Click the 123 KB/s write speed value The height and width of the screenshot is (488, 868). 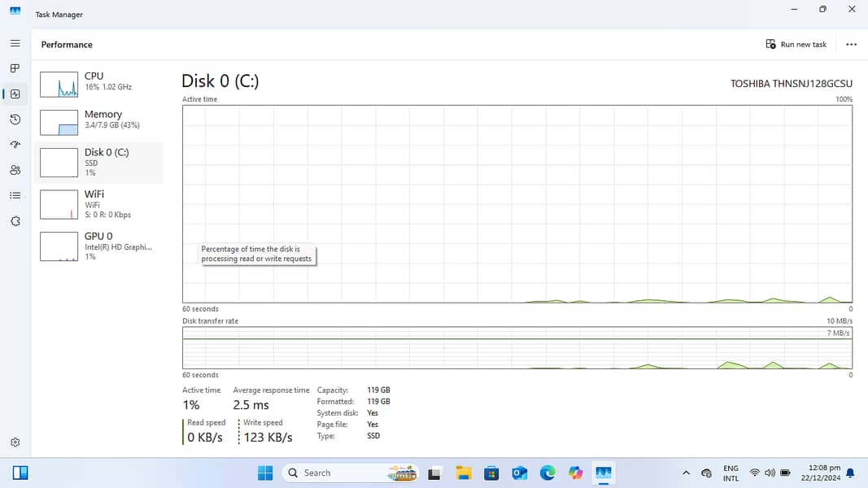[x=268, y=437]
